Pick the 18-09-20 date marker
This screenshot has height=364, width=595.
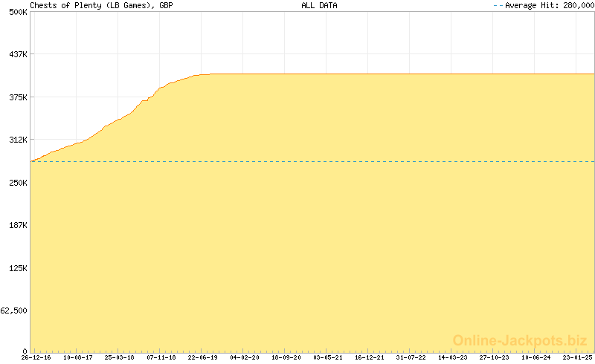coord(286,357)
